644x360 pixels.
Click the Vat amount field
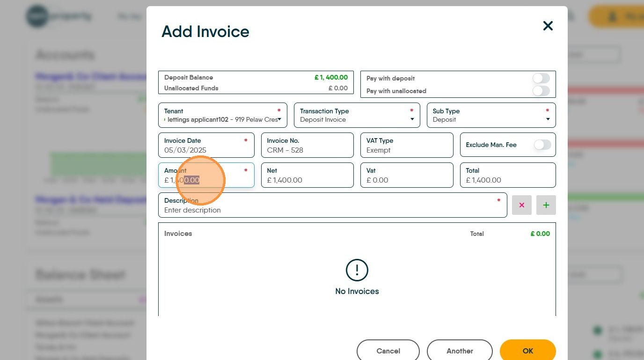click(407, 175)
